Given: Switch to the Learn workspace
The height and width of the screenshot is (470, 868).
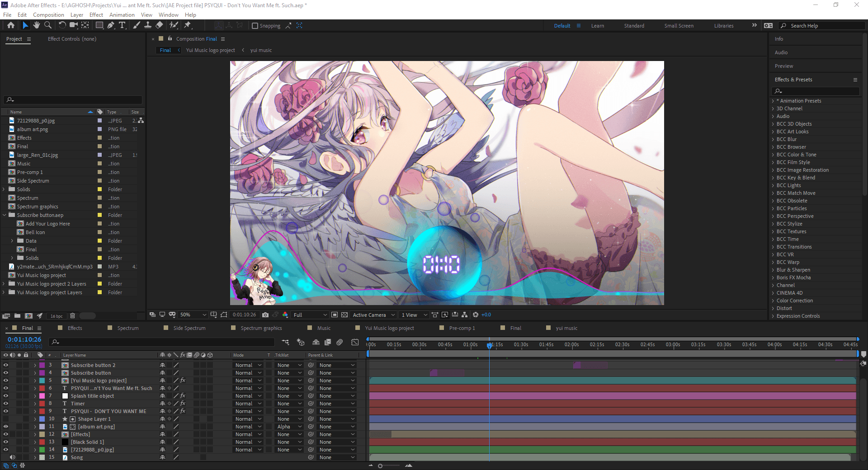Looking at the screenshot, I should click(597, 26).
